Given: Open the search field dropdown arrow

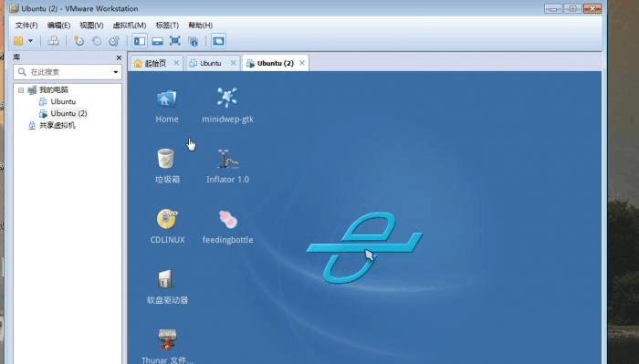Looking at the screenshot, I should coord(116,72).
